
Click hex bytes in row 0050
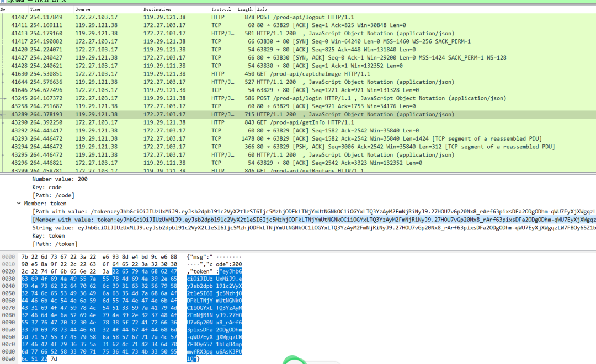pos(99,293)
